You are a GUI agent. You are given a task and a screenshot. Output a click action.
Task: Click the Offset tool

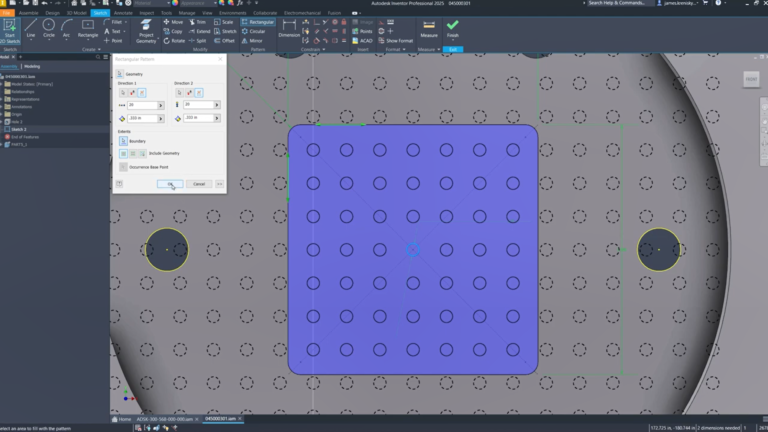pos(224,41)
